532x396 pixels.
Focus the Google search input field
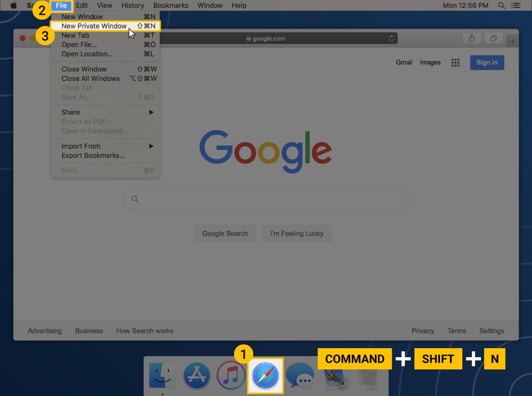pos(266,199)
